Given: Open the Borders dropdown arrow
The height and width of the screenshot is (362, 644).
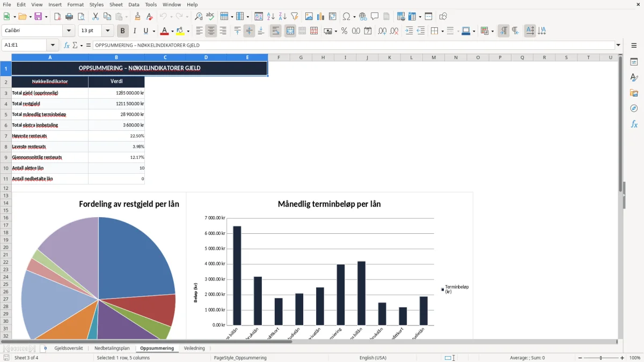Looking at the screenshot, I should (442, 31).
